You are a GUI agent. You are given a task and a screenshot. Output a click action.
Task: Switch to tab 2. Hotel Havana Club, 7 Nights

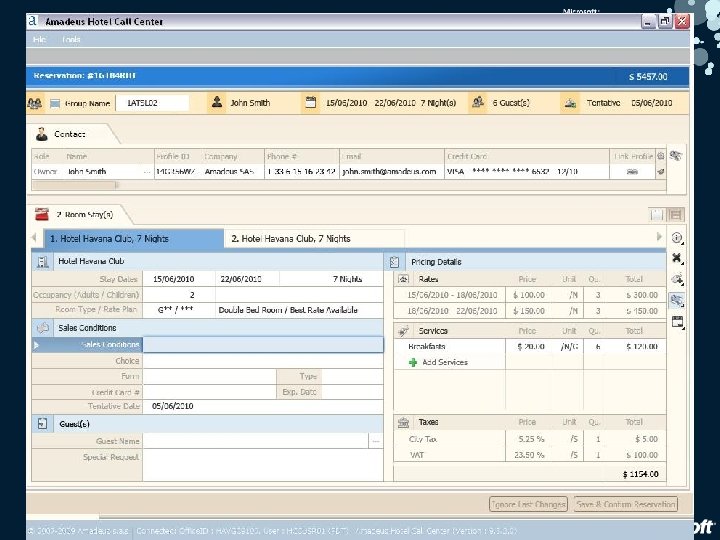314,239
